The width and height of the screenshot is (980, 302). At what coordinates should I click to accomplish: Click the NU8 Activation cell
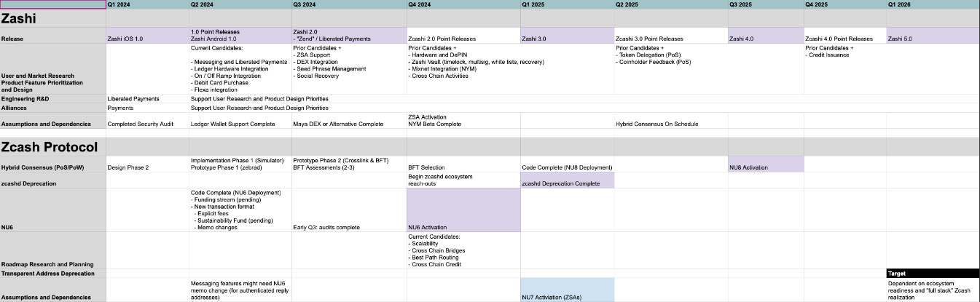[x=765, y=164]
